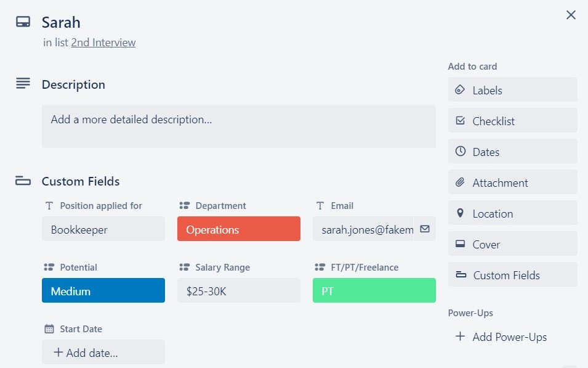Open the Department dropdown showing Operations
The width and height of the screenshot is (588, 368).
[239, 229]
